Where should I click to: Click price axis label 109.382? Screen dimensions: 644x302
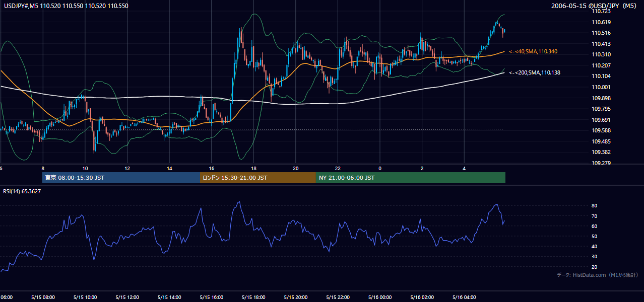tap(601, 152)
